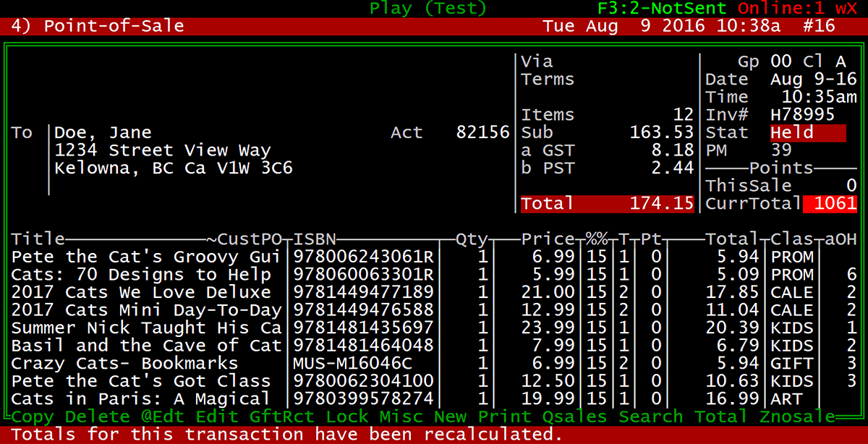Screen dimensions: 868x444
Task: Click the CurrTotal points value 1061
Action: click(x=833, y=204)
